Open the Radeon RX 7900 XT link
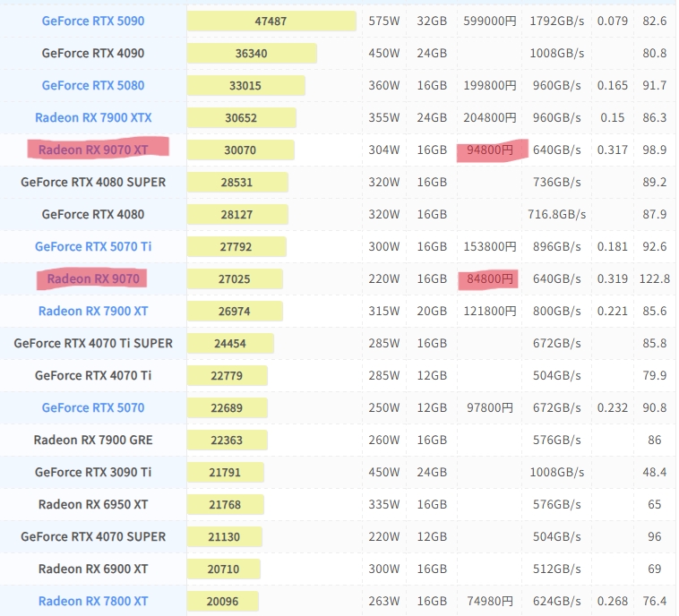Image resolution: width=679 pixels, height=616 pixels. click(x=93, y=311)
